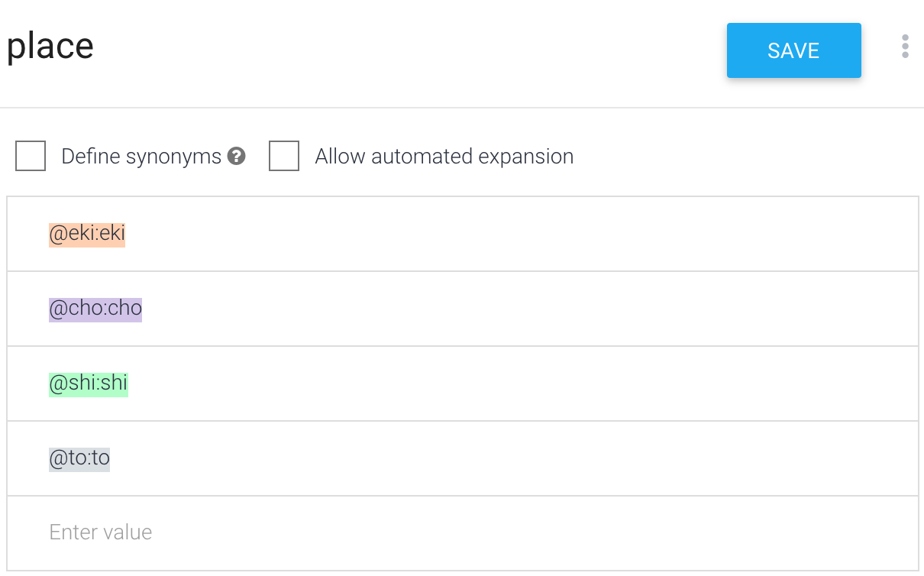Focus the entry row containing @shi:shi

(x=463, y=383)
